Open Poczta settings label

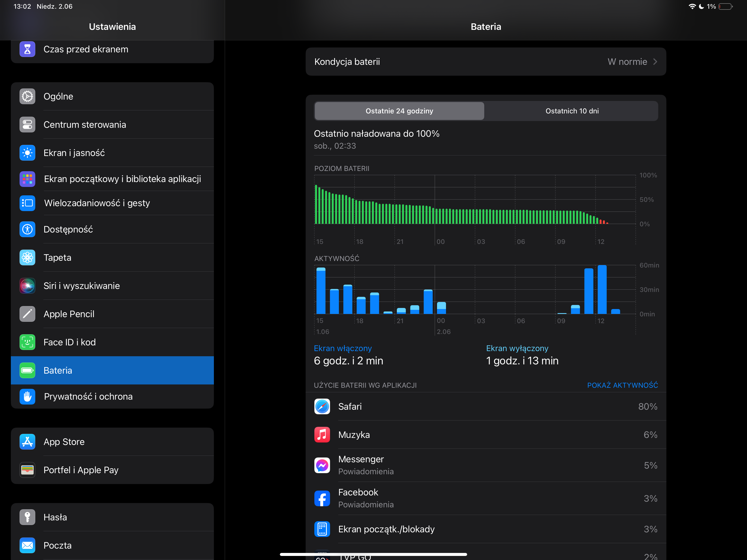click(x=58, y=546)
